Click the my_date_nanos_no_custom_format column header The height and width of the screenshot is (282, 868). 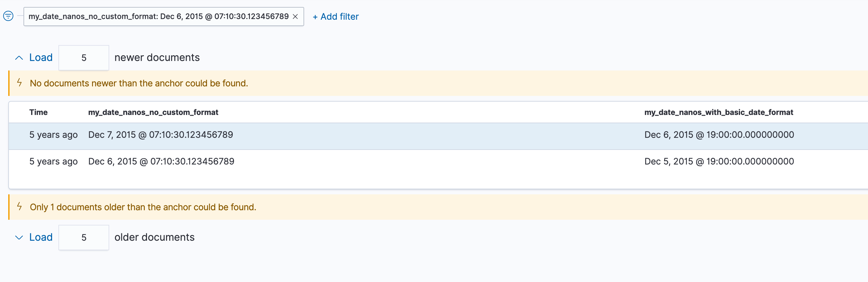coord(153,112)
